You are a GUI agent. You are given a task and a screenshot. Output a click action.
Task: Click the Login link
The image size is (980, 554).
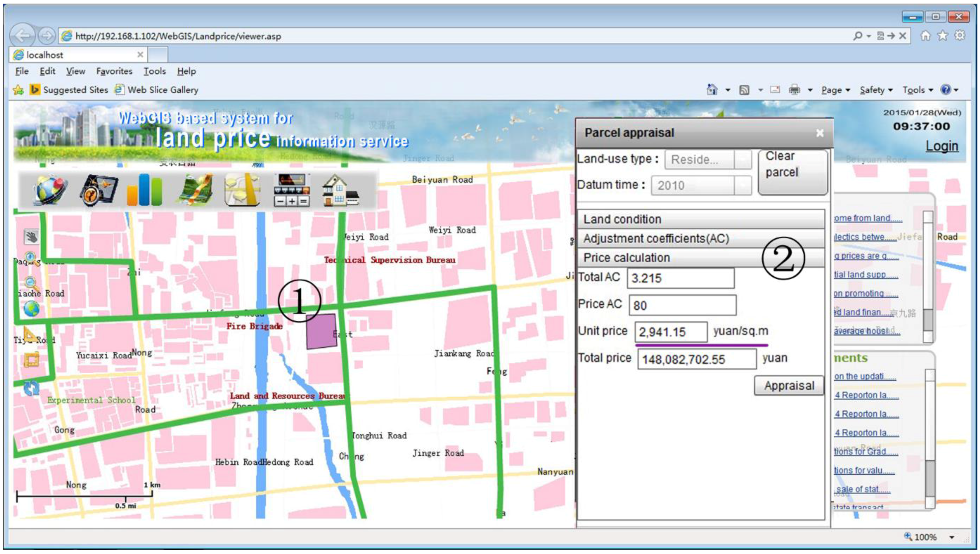[942, 146]
